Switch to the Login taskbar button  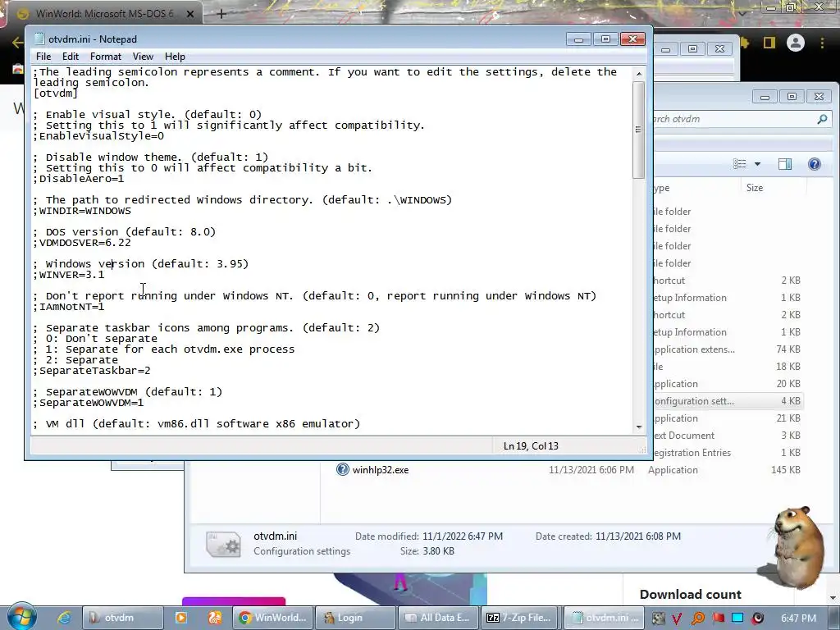click(356, 618)
